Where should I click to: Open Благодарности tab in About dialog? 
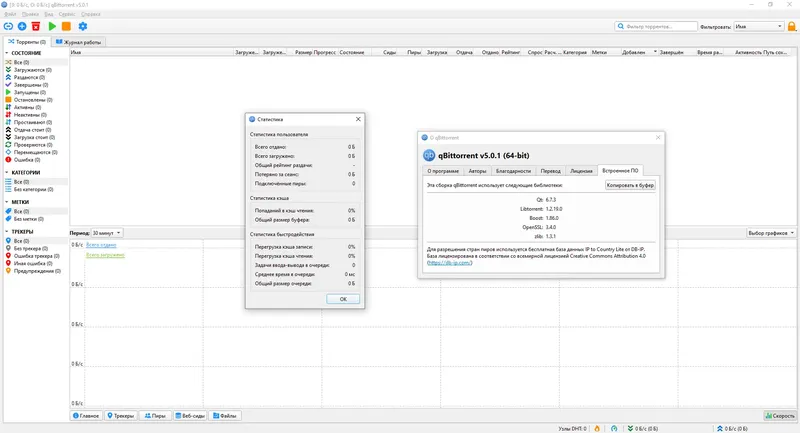pyautogui.click(x=513, y=171)
